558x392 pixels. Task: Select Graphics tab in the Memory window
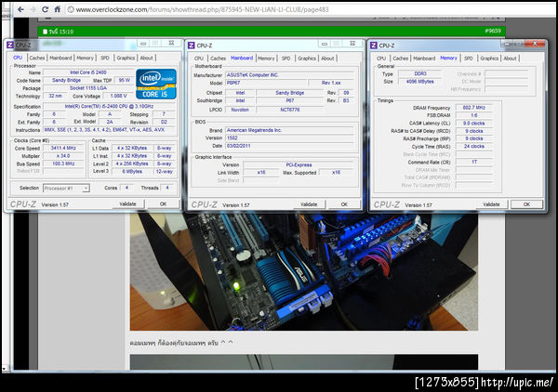488,58
